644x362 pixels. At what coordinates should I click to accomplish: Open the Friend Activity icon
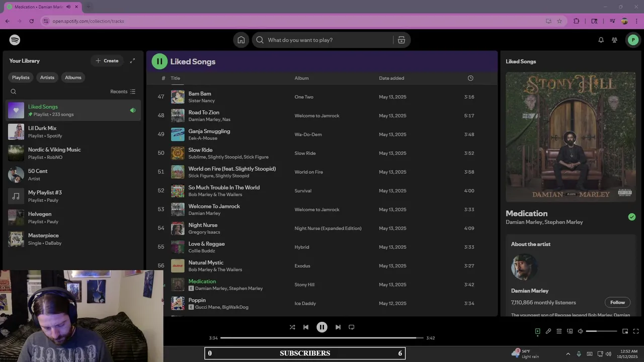614,40
